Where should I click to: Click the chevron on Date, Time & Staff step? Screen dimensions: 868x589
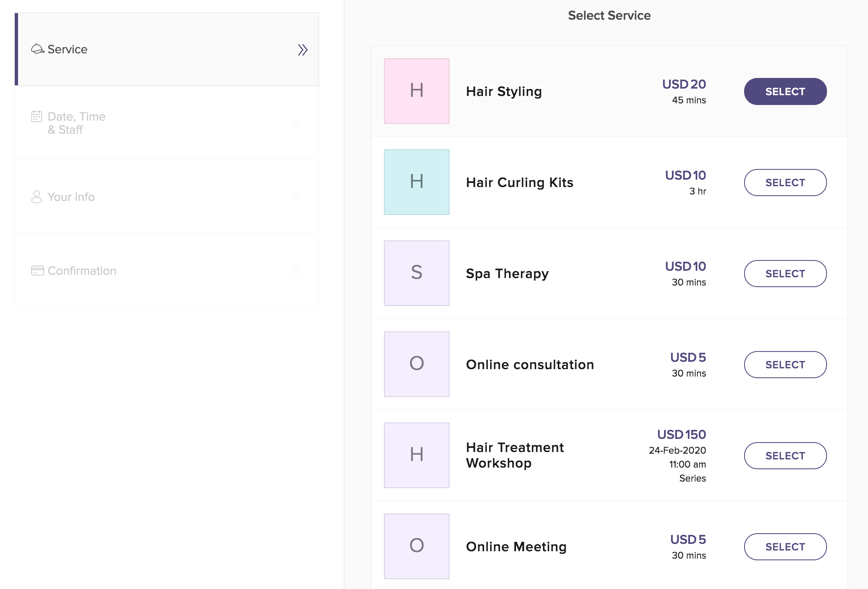pyautogui.click(x=296, y=123)
